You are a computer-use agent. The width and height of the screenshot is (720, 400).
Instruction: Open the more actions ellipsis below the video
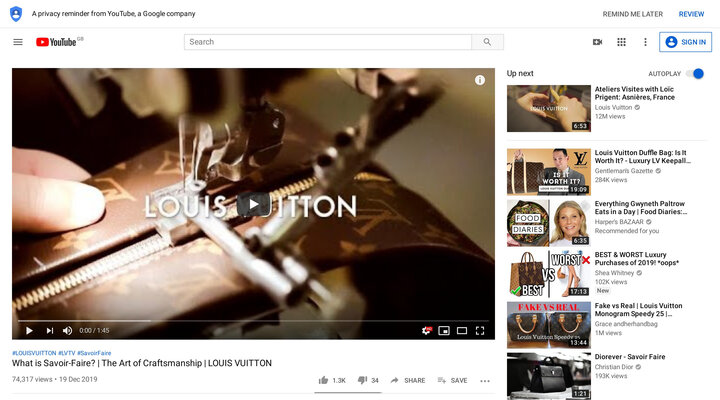click(485, 381)
